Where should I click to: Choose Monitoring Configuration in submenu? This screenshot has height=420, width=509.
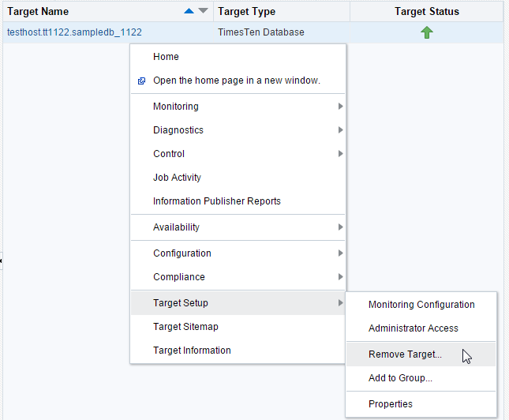click(x=421, y=305)
